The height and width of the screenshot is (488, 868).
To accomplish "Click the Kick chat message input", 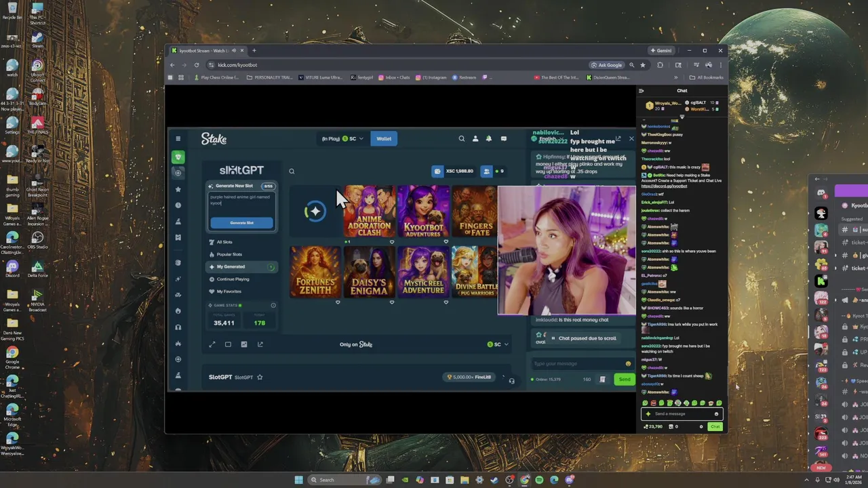I will (682, 413).
